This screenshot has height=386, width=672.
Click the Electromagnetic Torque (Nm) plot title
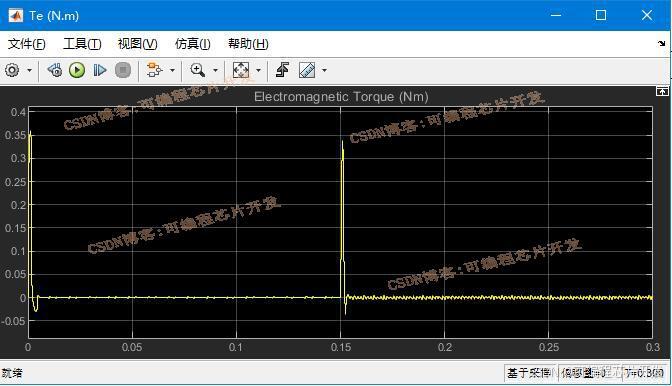341,97
